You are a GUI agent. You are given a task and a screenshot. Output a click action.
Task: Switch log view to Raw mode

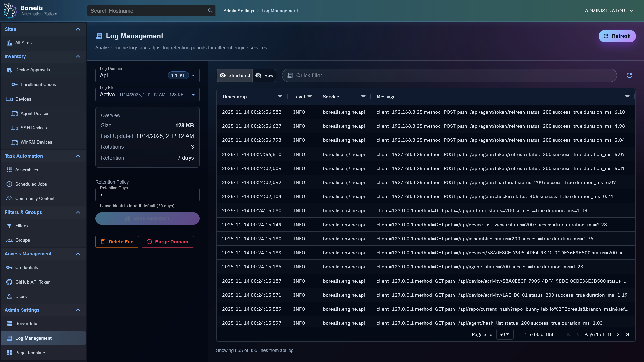point(264,75)
